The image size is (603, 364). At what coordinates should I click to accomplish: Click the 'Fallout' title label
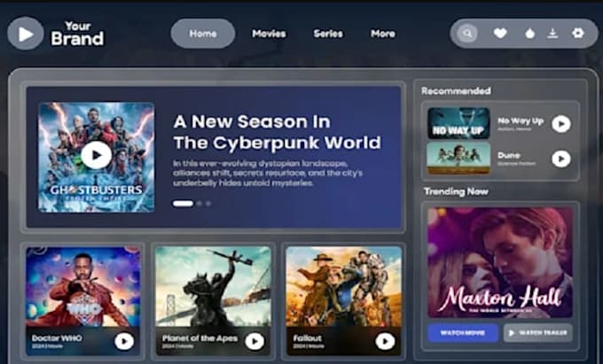[308, 338]
